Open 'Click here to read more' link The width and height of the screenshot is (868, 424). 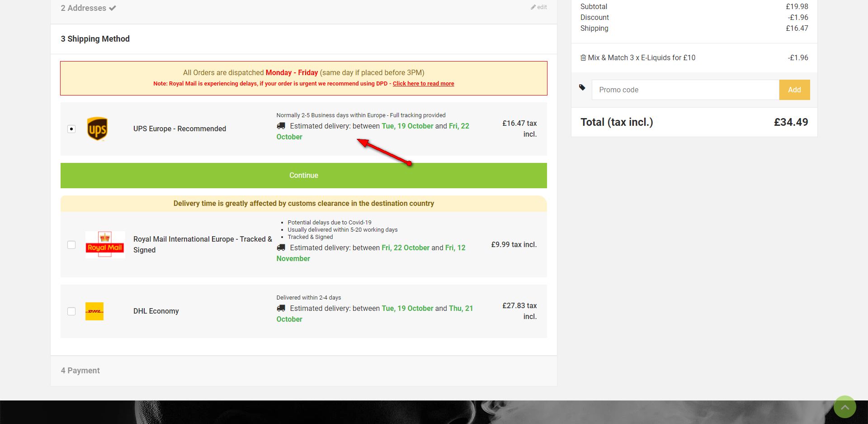pos(424,84)
